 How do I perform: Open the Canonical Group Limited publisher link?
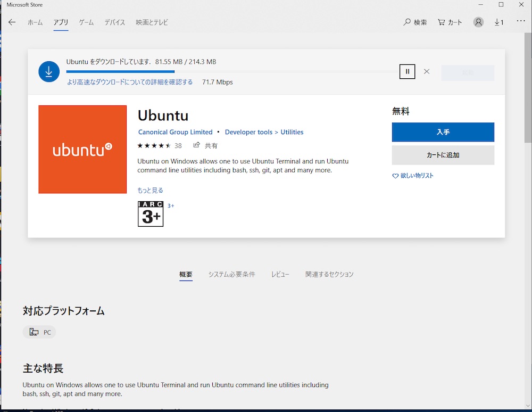point(175,132)
